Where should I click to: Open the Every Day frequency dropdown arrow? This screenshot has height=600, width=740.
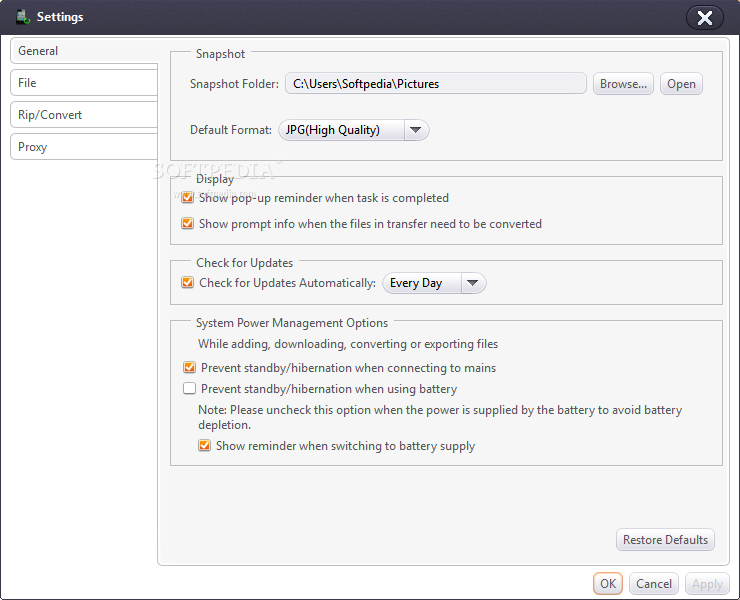473,283
